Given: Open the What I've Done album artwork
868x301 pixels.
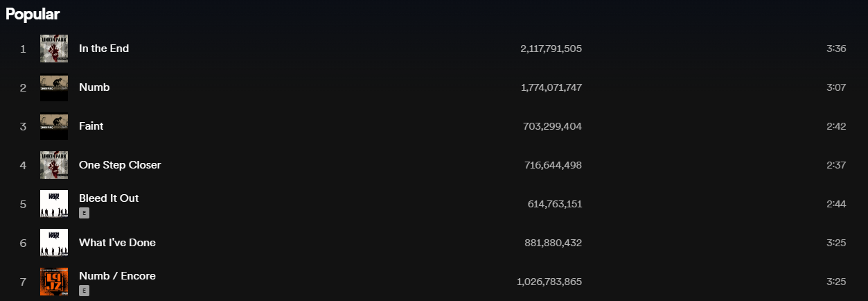Looking at the screenshot, I should point(54,243).
